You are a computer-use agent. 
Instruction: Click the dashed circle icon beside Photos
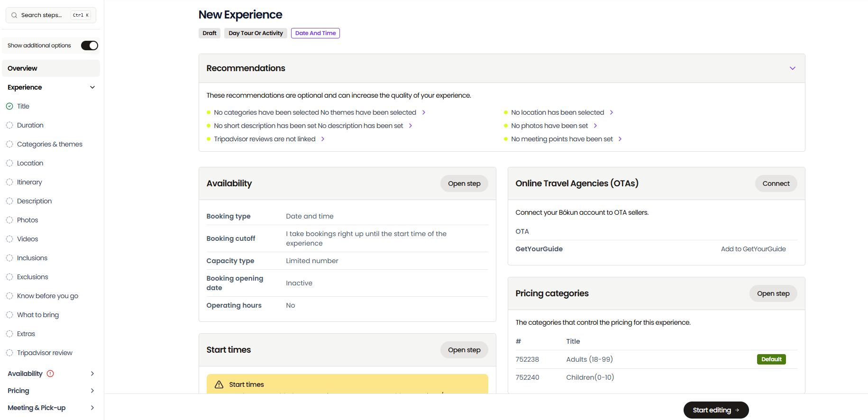pyautogui.click(x=9, y=220)
